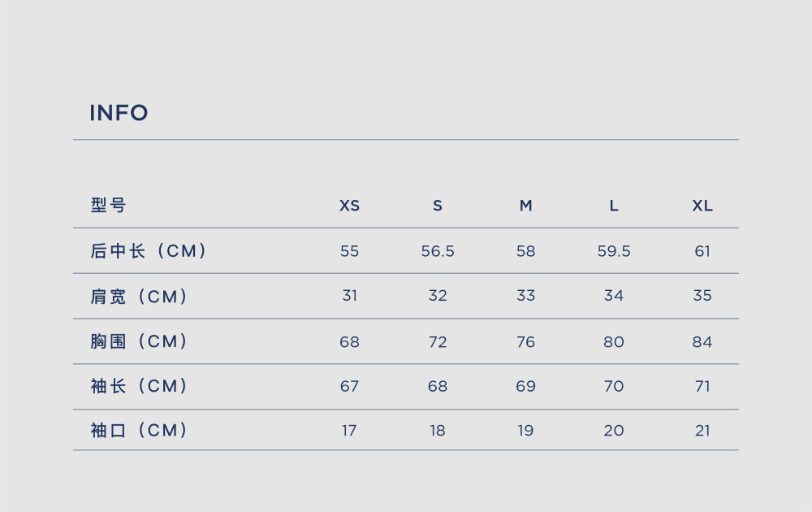
Task: Select the XL size column header
Action: [x=702, y=206]
